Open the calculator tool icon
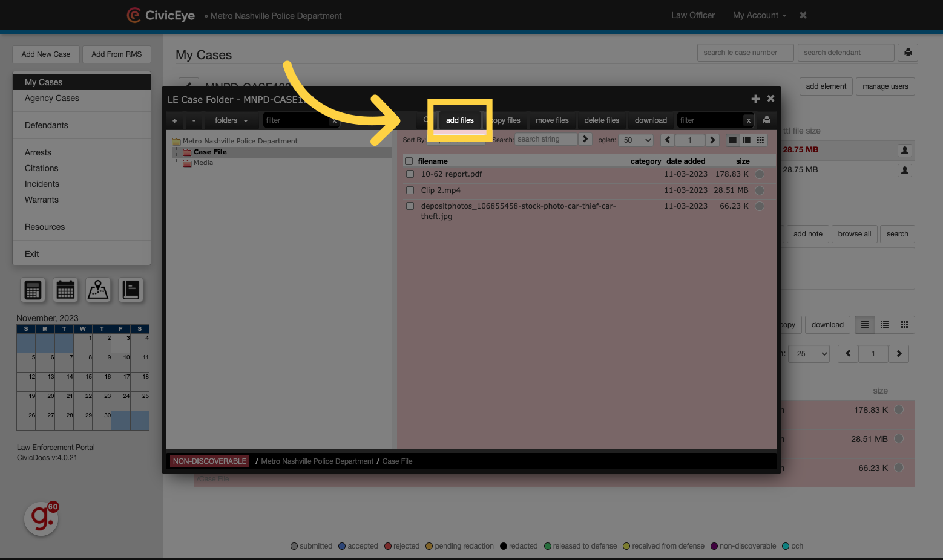The height and width of the screenshot is (560, 943). pos(33,290)
